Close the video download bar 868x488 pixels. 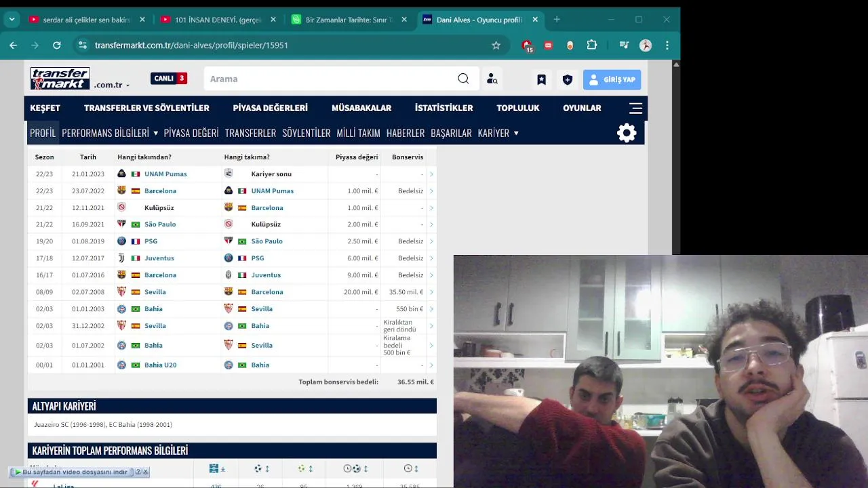click(x=145, y=472)
